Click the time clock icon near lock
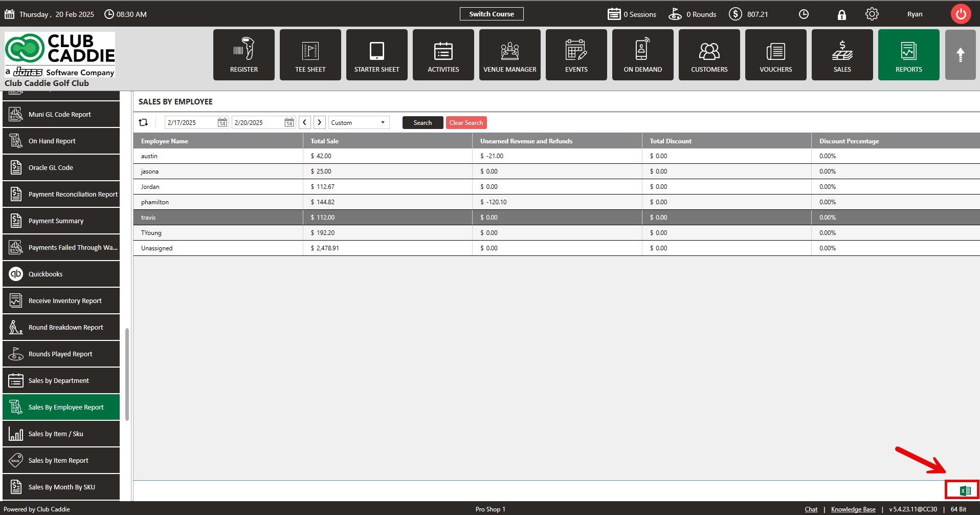The image size is (980, 515). coord(804,14)
